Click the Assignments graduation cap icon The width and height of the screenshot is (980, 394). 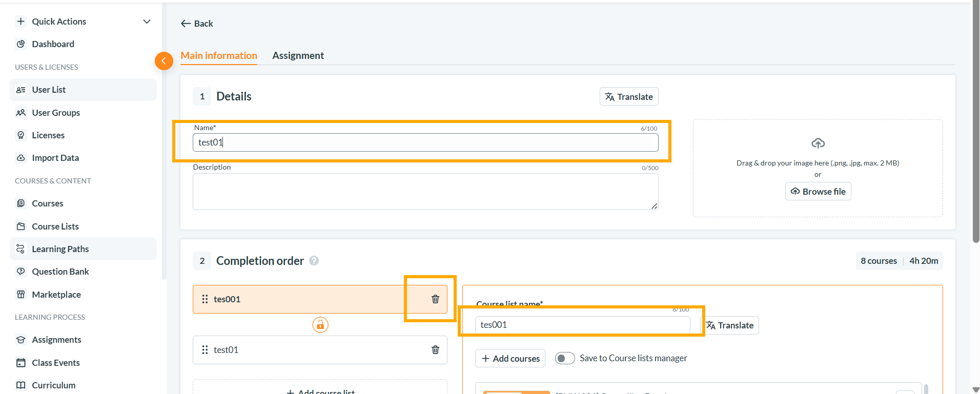(21, 340)
